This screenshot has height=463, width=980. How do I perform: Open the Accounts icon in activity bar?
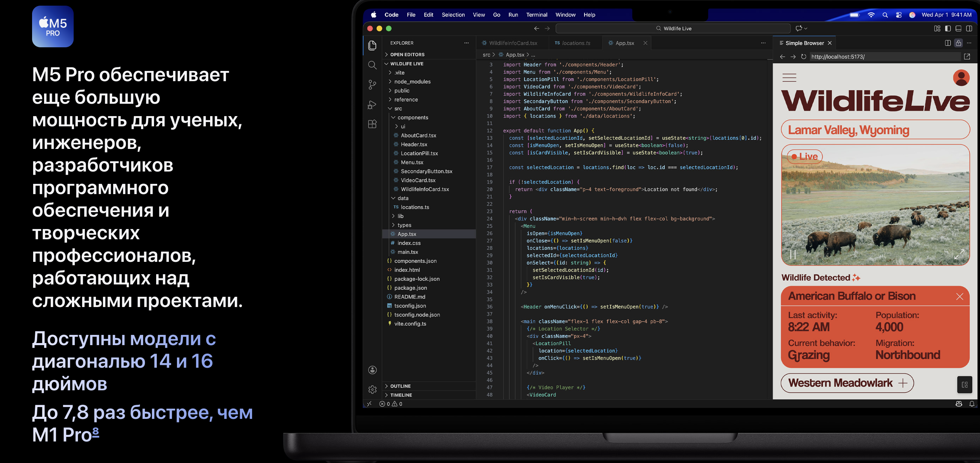[372, 370]
